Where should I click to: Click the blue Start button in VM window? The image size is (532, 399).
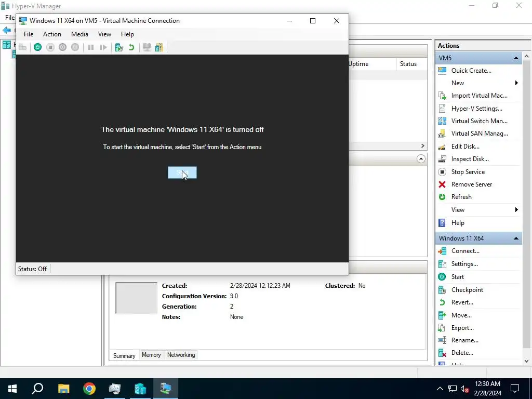[182, 172]
